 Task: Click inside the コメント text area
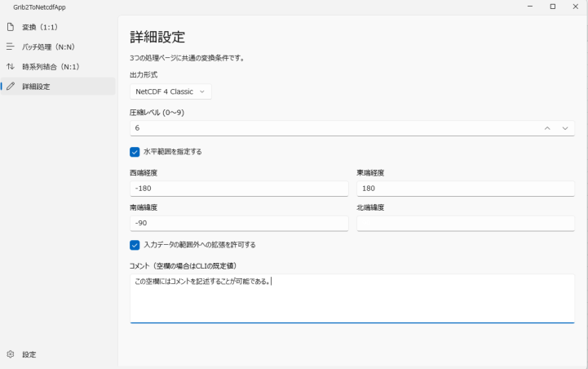click(x=352, y=299)
